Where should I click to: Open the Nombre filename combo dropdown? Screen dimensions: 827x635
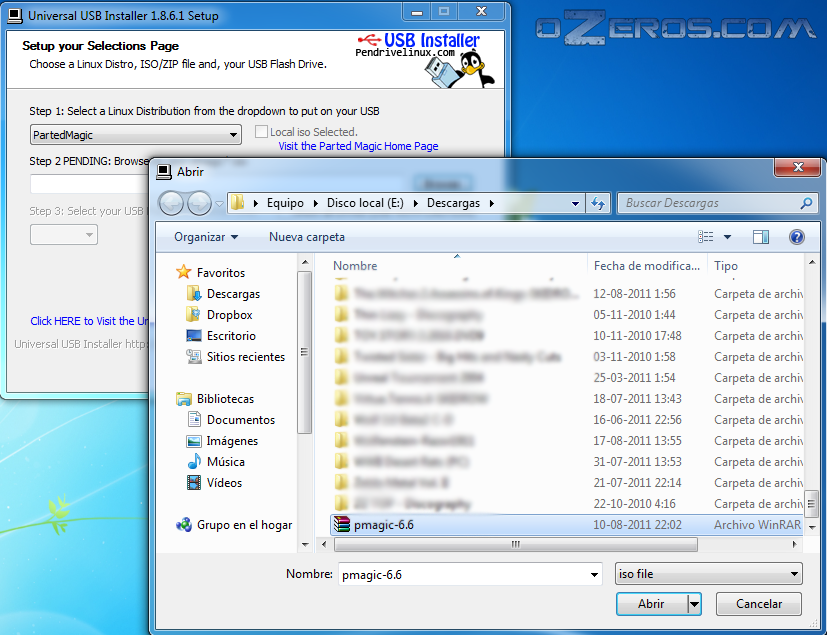coord(594,574)
